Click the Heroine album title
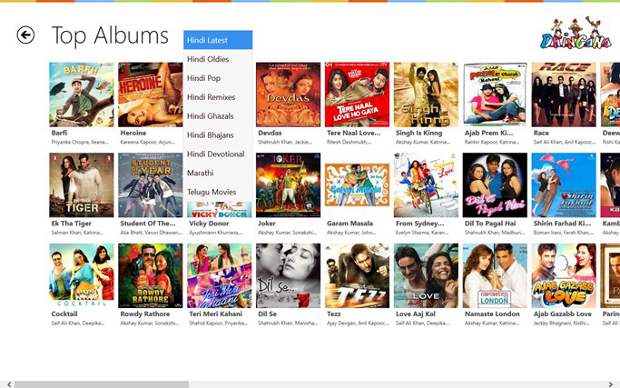Screen dimensions: 620x388 (133, 133)
